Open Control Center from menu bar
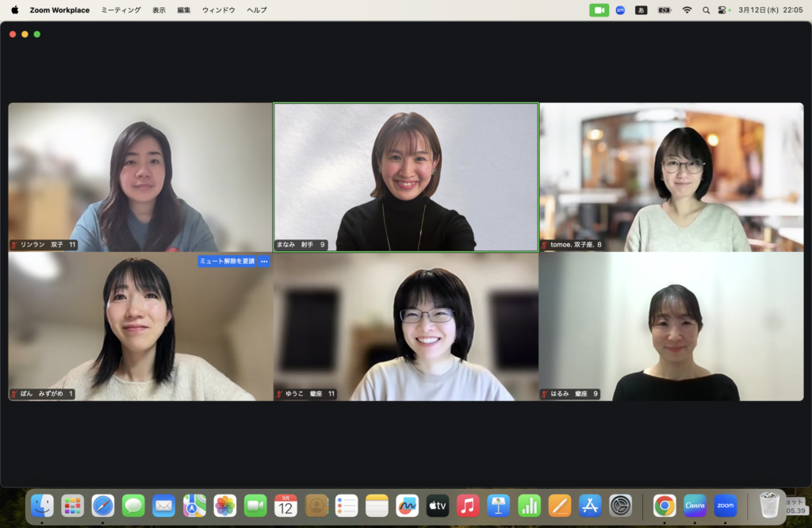Screen dimensions: 812x528 pos(723,10)
